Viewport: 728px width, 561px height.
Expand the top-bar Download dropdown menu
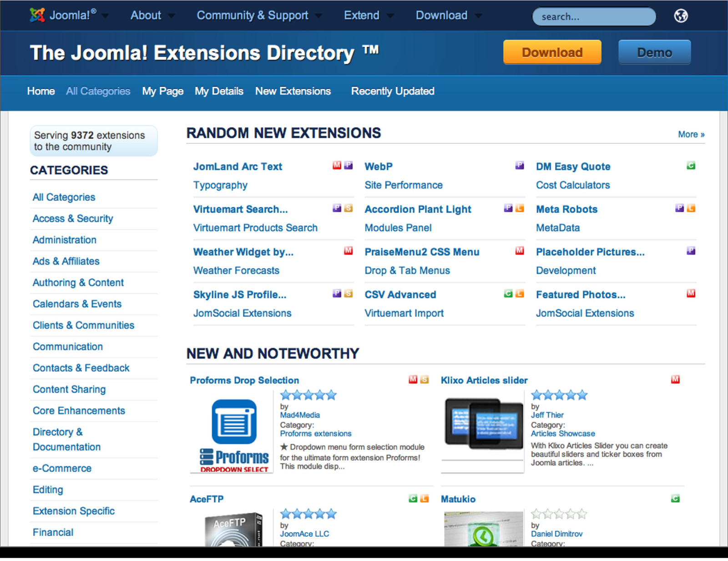click(x=478, y=16)
